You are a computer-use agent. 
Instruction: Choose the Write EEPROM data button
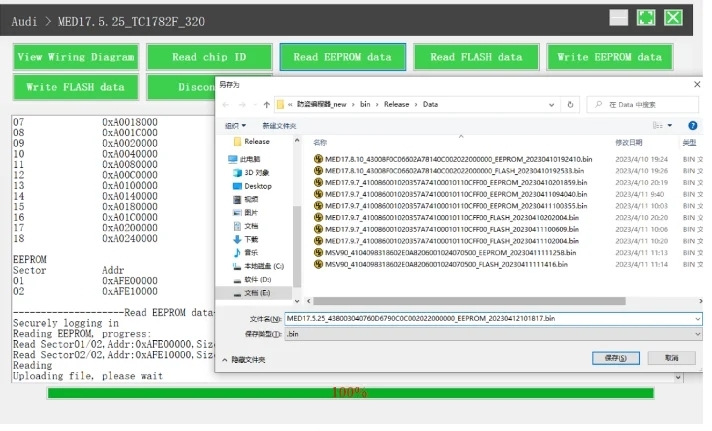coord(610,57)
